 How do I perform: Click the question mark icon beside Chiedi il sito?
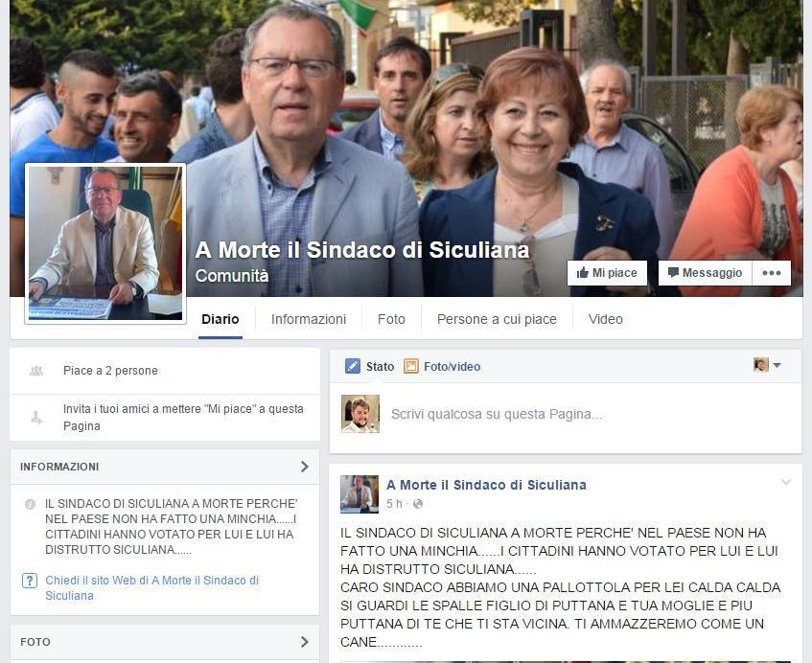point(30,581)
